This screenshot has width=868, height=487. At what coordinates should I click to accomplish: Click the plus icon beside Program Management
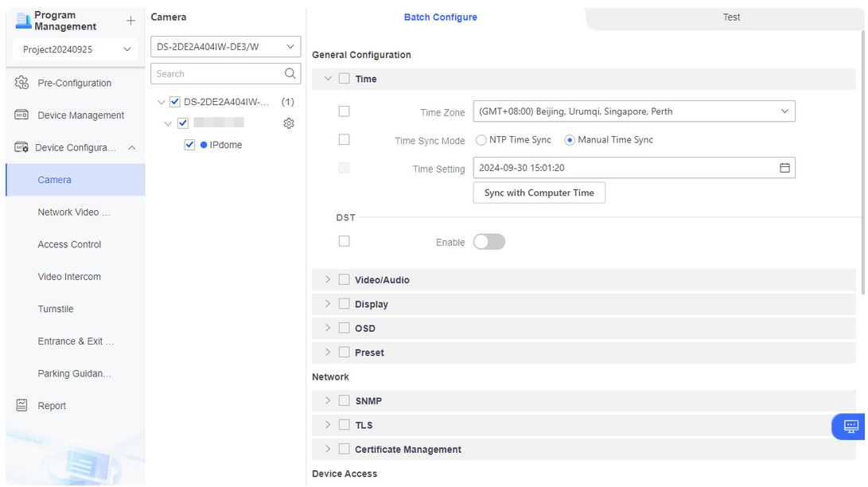[x=130, y=21]
